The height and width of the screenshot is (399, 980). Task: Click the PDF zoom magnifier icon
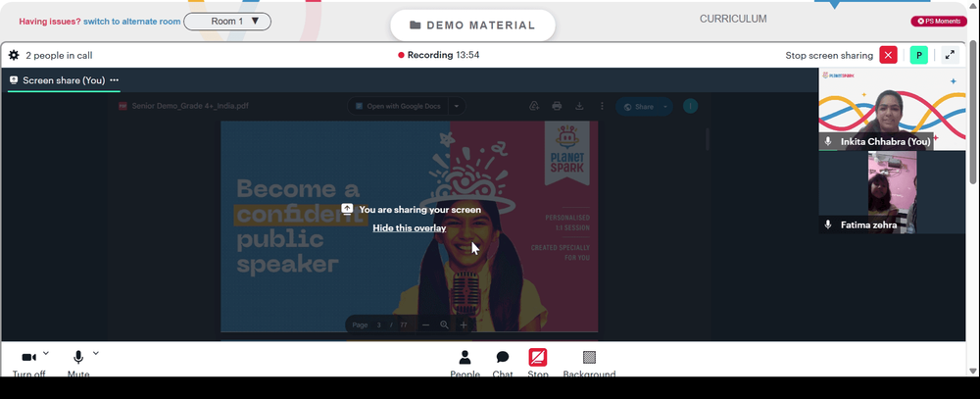(444, 324)
